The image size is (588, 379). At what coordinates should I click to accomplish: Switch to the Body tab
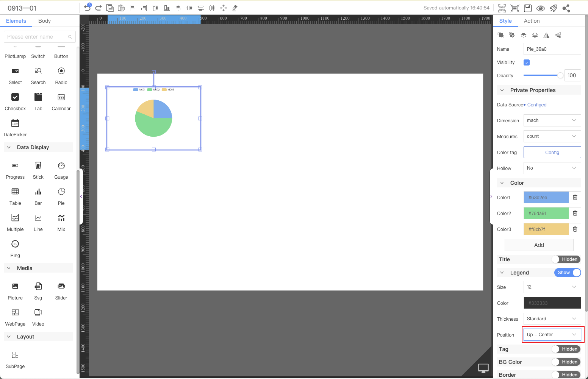point(44,21)
